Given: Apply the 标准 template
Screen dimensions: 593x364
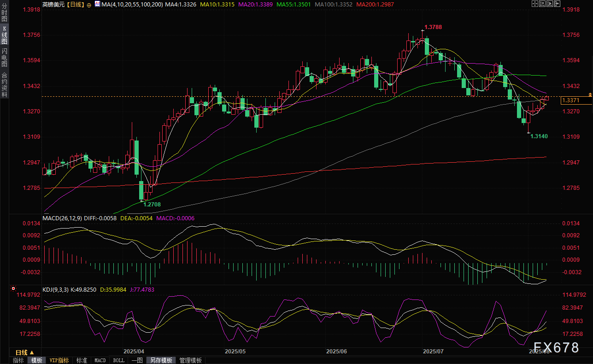Looking at the screenshot, I should point(82,360).
